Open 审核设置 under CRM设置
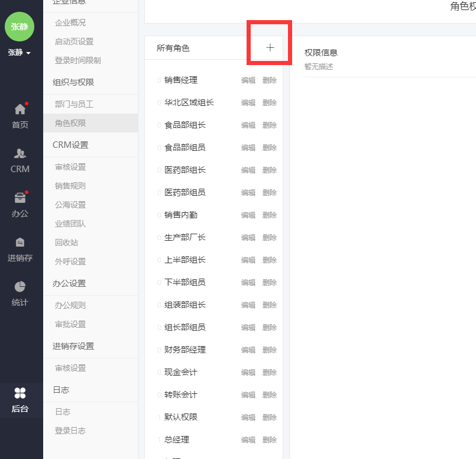The height and width of the screenshot is (459, 476). 70,167
